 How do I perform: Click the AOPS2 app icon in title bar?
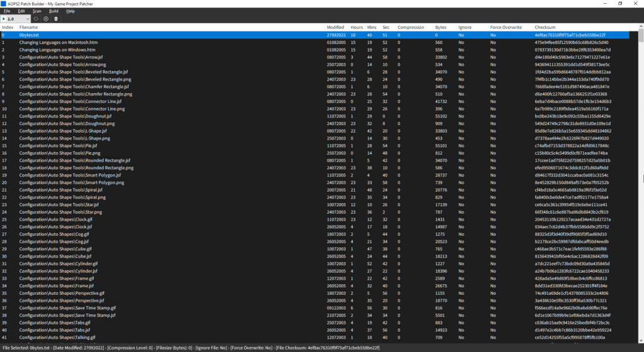pyautogui.click(x=4, y=3)
